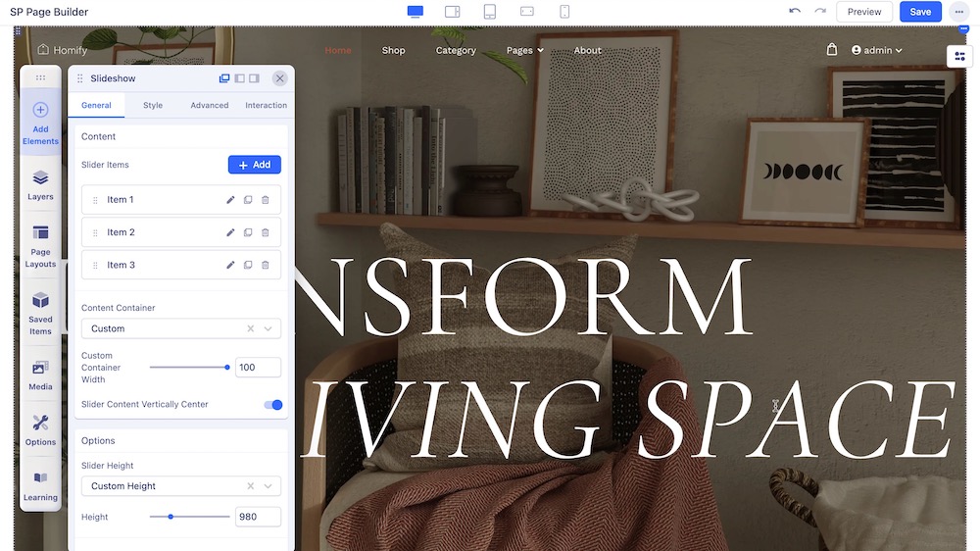Open the Media library icon

(40, 374)
